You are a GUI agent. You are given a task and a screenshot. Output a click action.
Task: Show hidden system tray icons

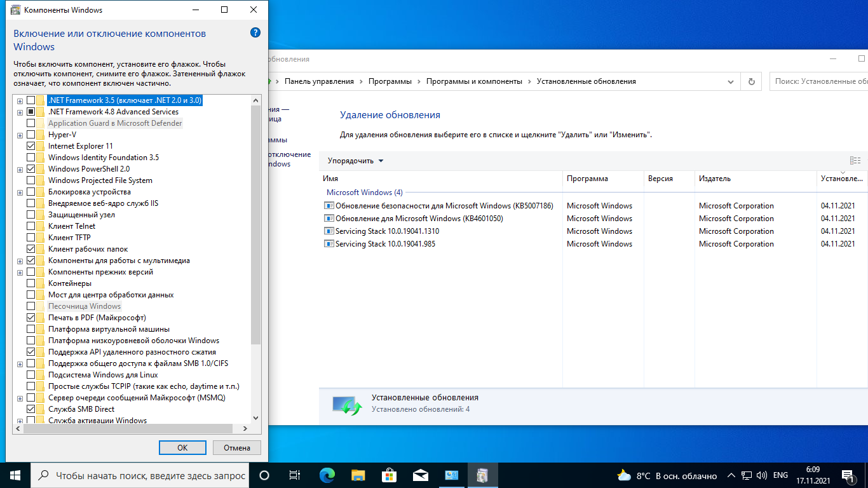click(x=731, y=475)
